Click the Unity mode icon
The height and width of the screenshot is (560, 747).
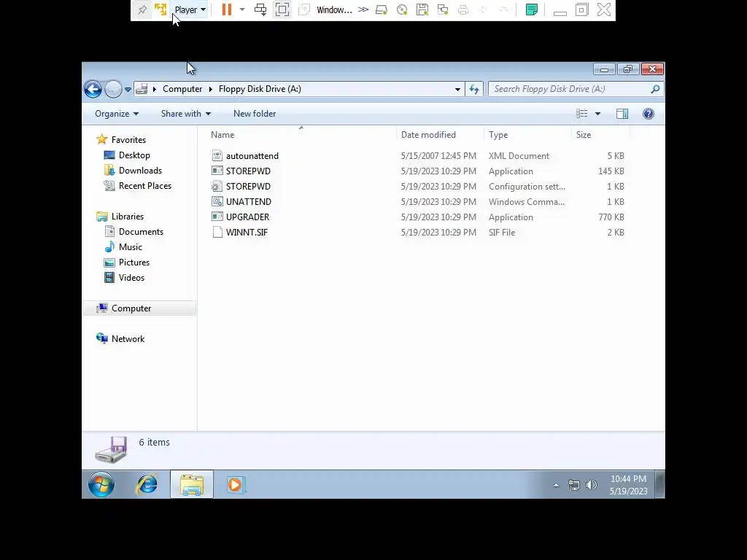tap(304, 9)
